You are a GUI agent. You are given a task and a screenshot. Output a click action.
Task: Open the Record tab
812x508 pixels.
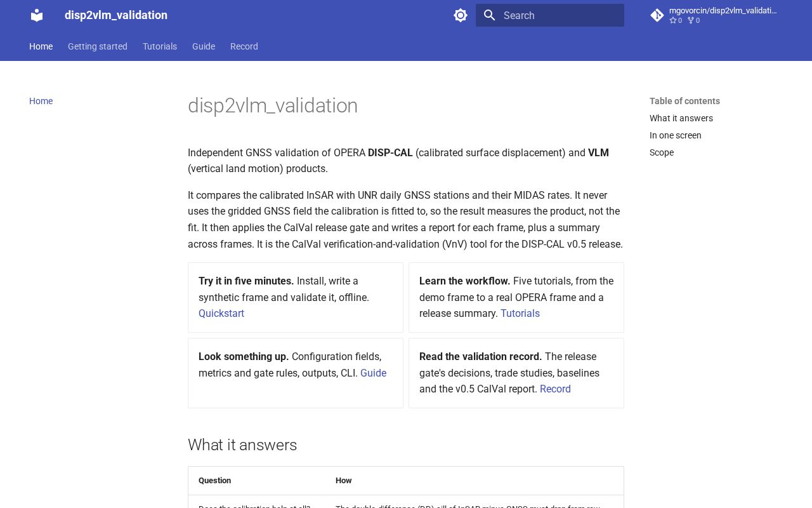click(244, 46)
